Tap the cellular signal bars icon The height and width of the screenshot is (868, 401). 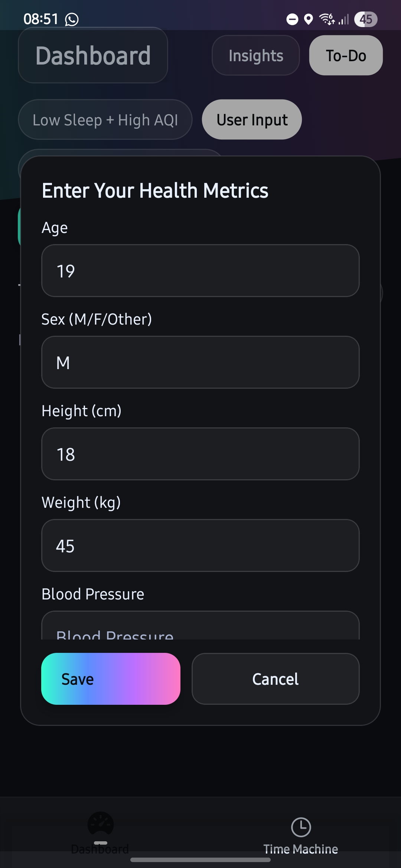(x=344, y=19)
